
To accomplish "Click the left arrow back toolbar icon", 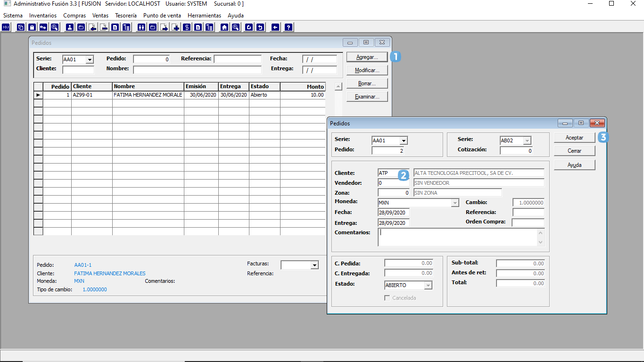I will tap(275, 27).
